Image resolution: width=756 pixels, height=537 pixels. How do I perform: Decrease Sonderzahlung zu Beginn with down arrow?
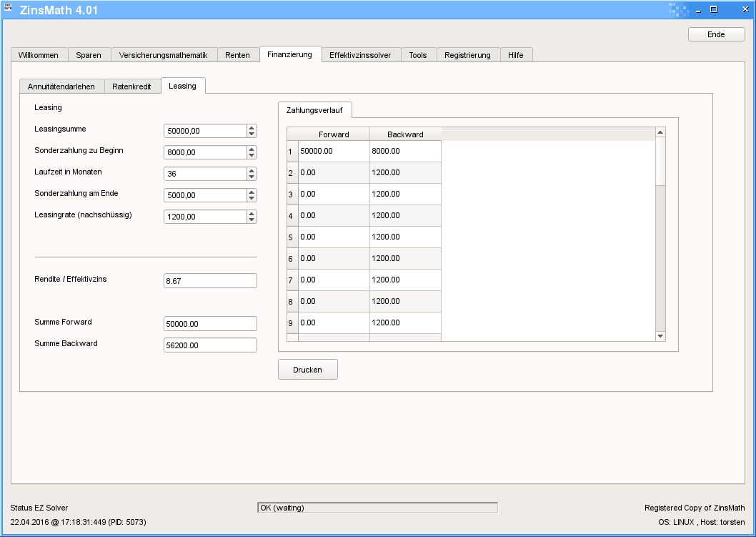(x=252, y=155)
